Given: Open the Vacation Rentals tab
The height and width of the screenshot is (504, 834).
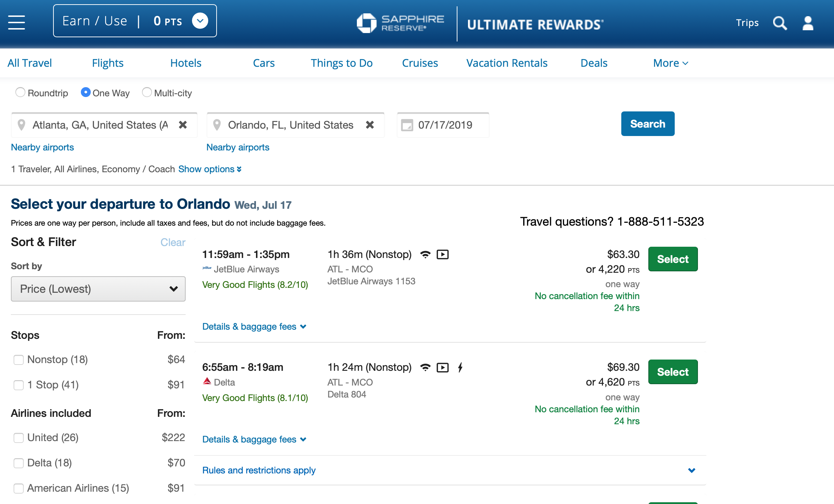Looking at the screenshot, I should pos(507,63).
